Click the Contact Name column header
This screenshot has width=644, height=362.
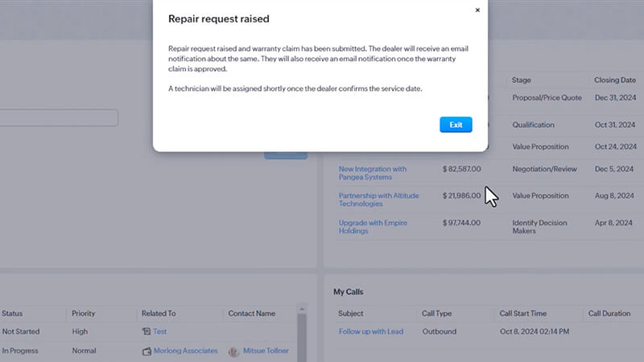pos(252,313)
